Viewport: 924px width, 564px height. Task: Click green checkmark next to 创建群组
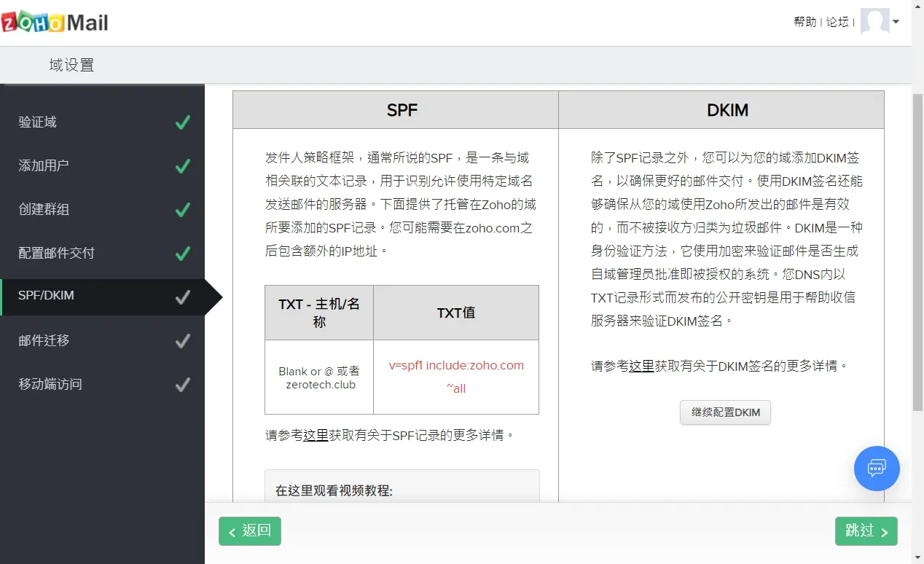point(183,210)
